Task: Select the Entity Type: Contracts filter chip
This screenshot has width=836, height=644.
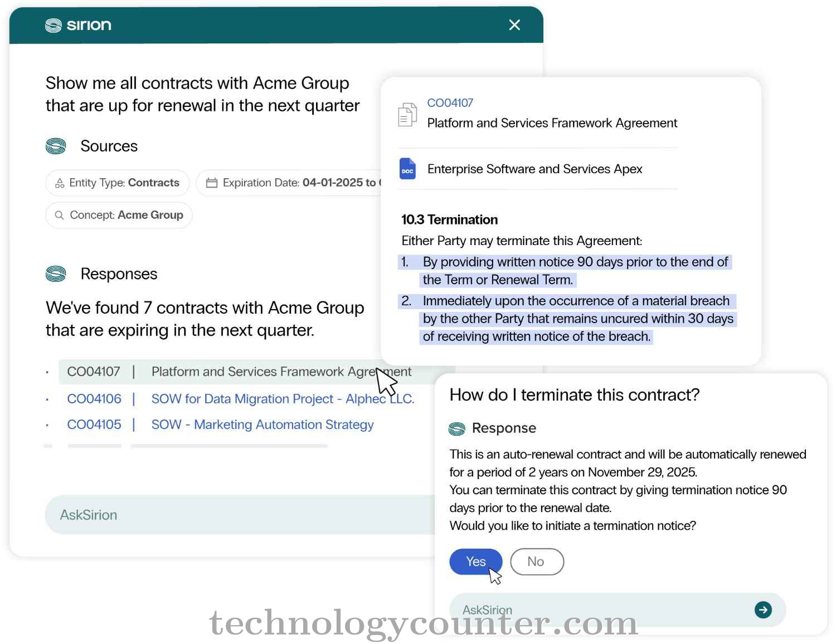Action: click(118, 183)
